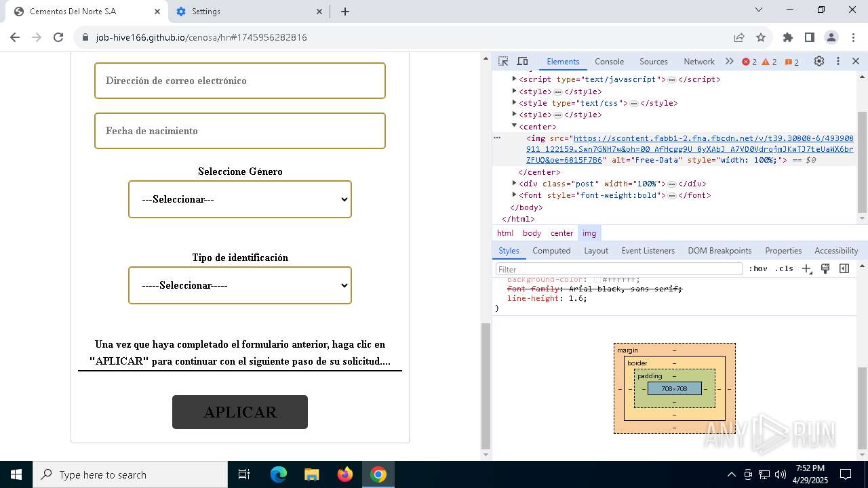Viewport: 868px width, 488px height.
Task: Open DOM Breakpoints tab
Action: click(719, 251)
